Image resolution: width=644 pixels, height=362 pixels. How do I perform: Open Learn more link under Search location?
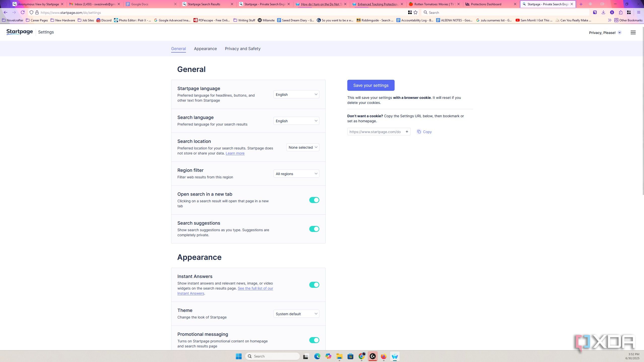tap(235, 153)
